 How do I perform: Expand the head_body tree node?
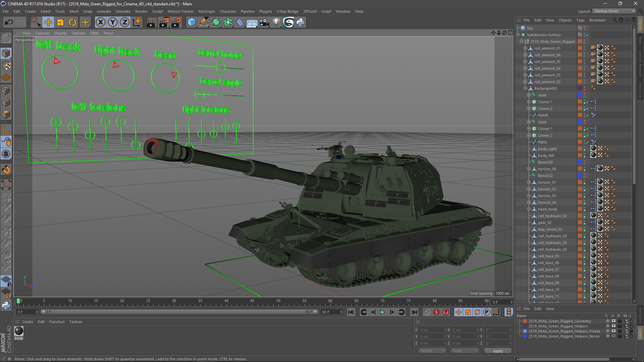tap(529, 209)
